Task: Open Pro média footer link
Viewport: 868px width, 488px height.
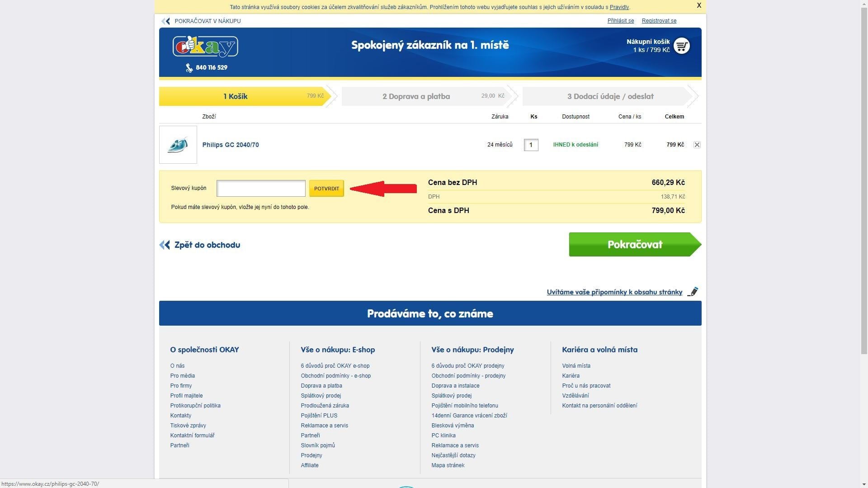Action: click(183, 376)
